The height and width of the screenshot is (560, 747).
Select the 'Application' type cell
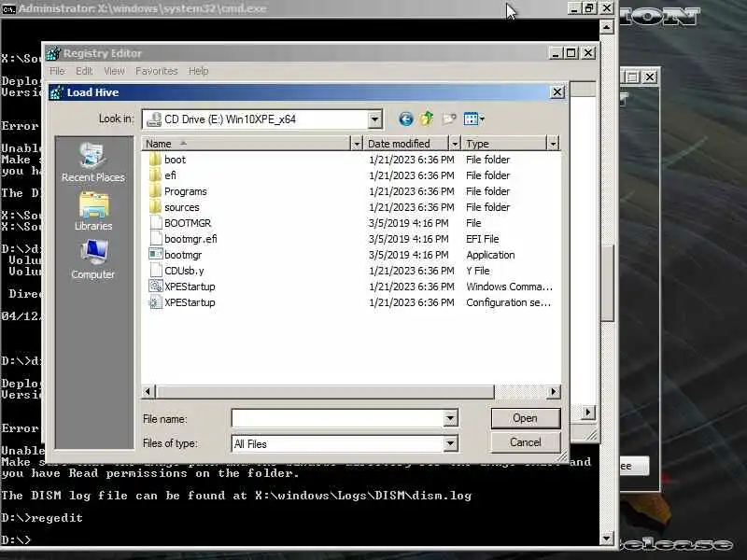pos(490,255)
